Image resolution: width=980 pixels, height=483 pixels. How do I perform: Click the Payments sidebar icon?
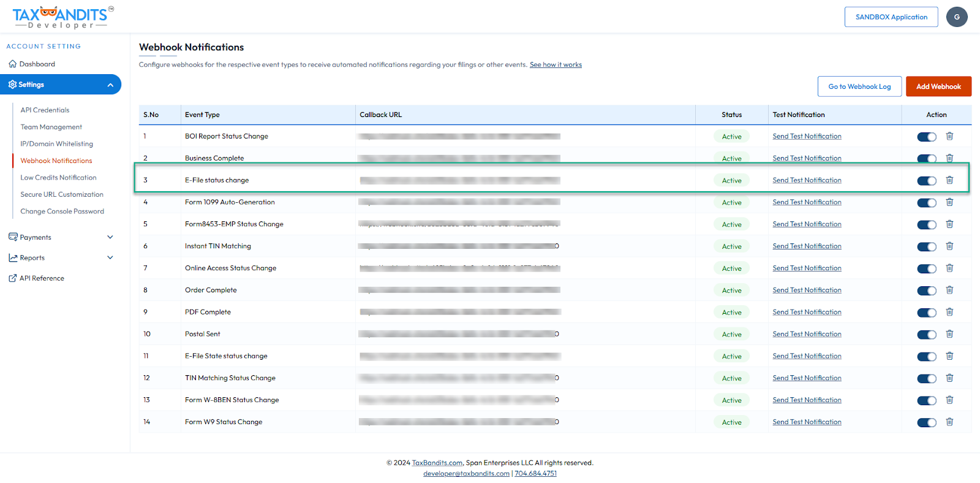tap(13, 237)
